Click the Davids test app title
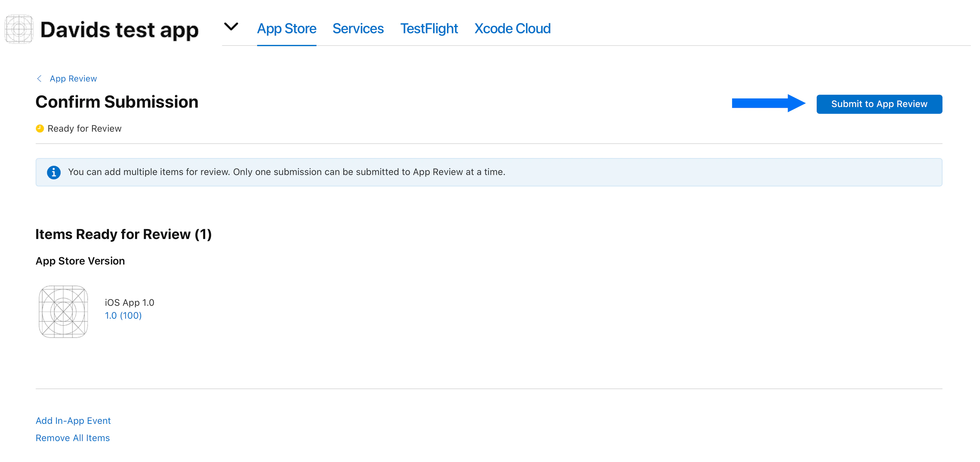Image resolution: width=980 pixels, height=462 pixels. coord(119,30)
